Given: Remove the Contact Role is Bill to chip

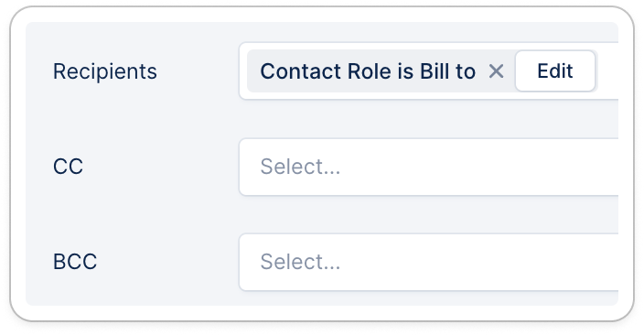Looking at the screenshot, I should [x=496, y=71].
